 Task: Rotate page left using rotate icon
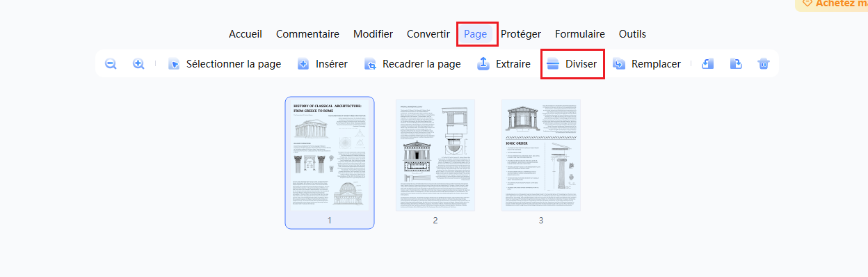click(707, 64)
